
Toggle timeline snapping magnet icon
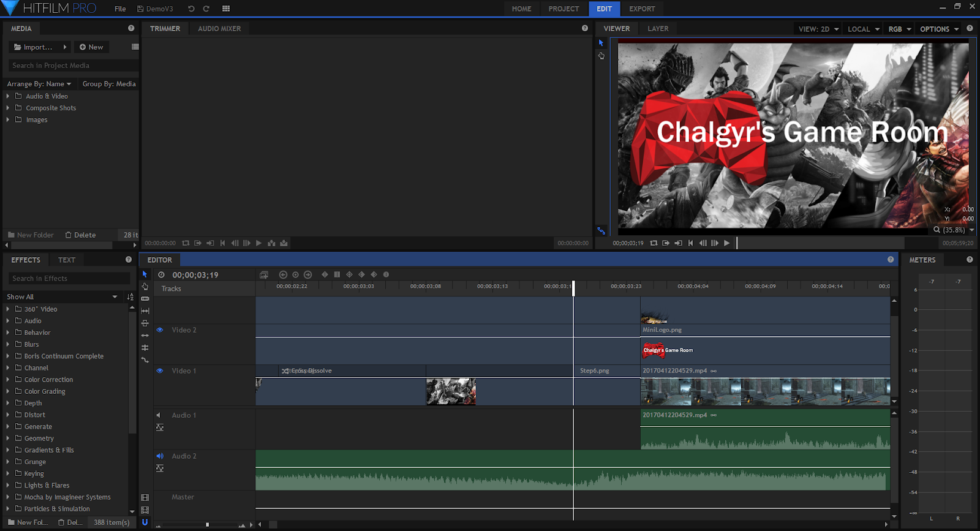tap(145, 522)
